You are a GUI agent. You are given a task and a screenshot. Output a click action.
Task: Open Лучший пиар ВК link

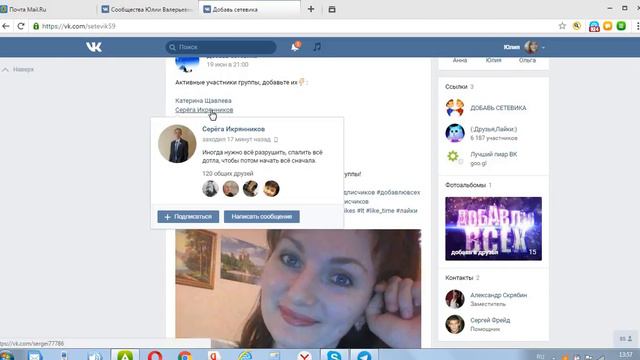click(493, 154)
